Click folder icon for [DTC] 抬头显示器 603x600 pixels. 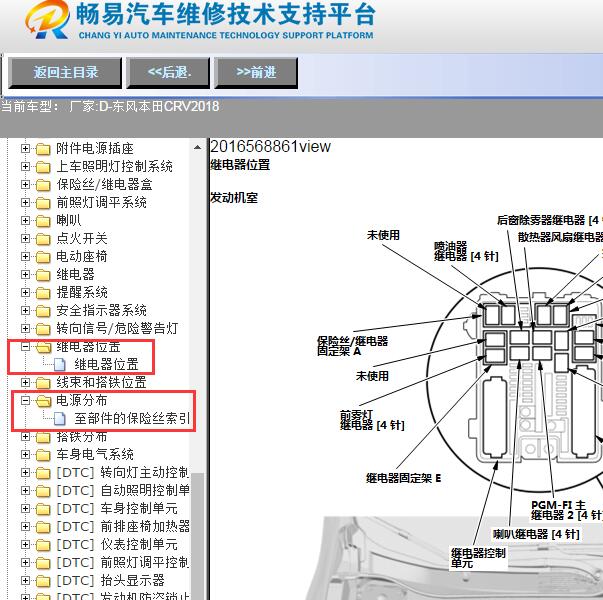43,581
